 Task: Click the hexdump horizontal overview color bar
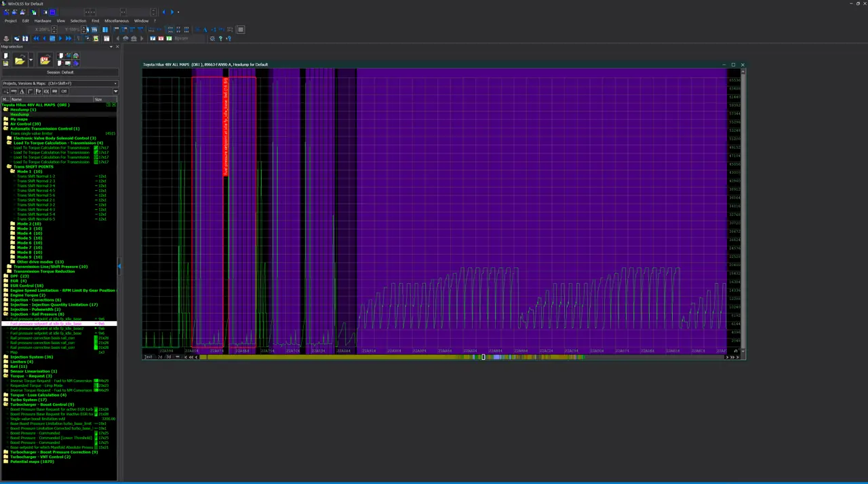[461, 357]
